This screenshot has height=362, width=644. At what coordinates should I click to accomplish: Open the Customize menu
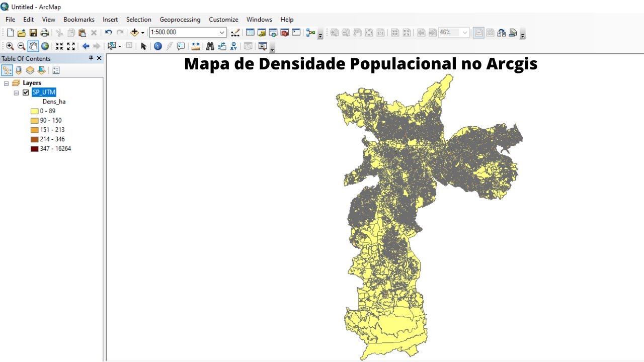coord(223,20)
